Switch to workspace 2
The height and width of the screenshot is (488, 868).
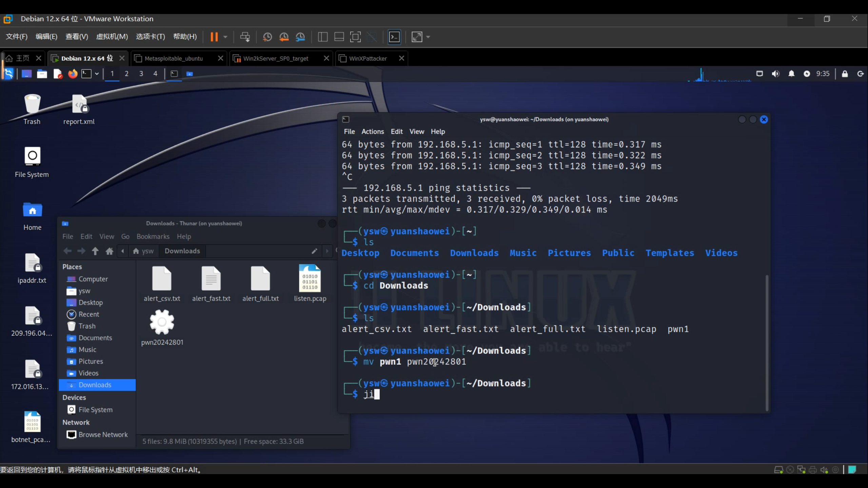pyautogui.click(x=126, y=74)
